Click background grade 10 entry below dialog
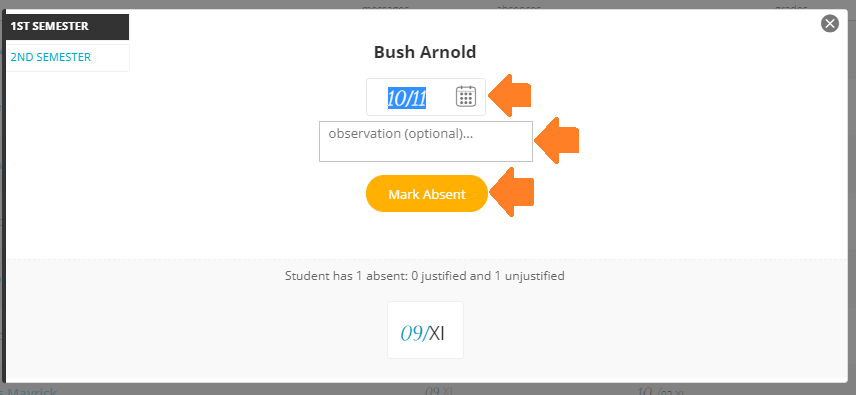 [x=661, y=391]
